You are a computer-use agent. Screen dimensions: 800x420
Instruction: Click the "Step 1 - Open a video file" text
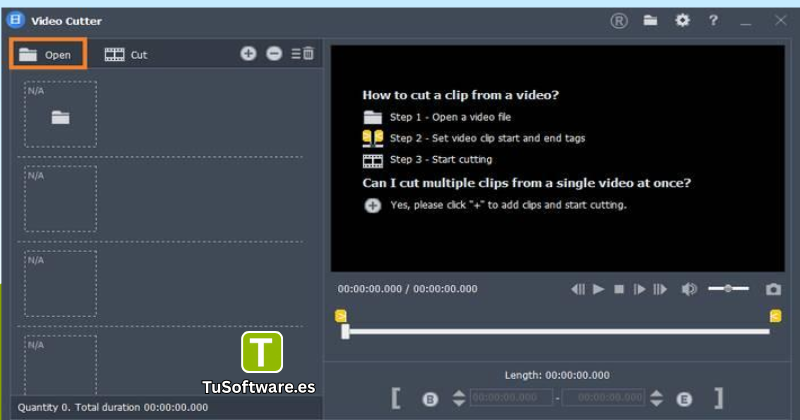pos(450,117)
